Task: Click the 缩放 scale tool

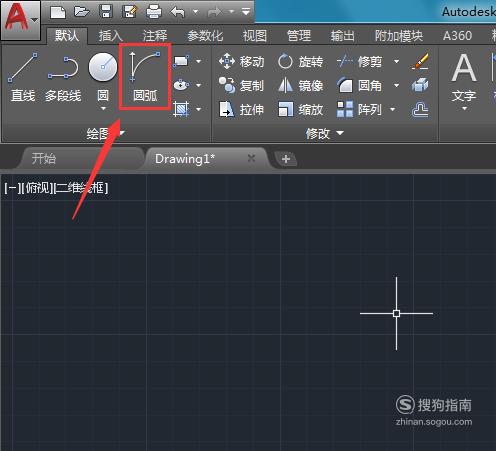Action: 301,109
